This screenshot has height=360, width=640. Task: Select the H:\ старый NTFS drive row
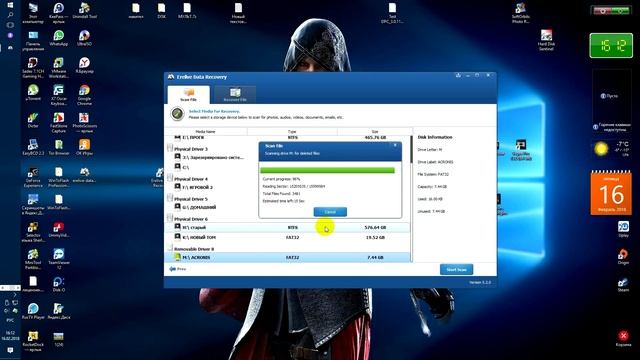click(288, 227)
